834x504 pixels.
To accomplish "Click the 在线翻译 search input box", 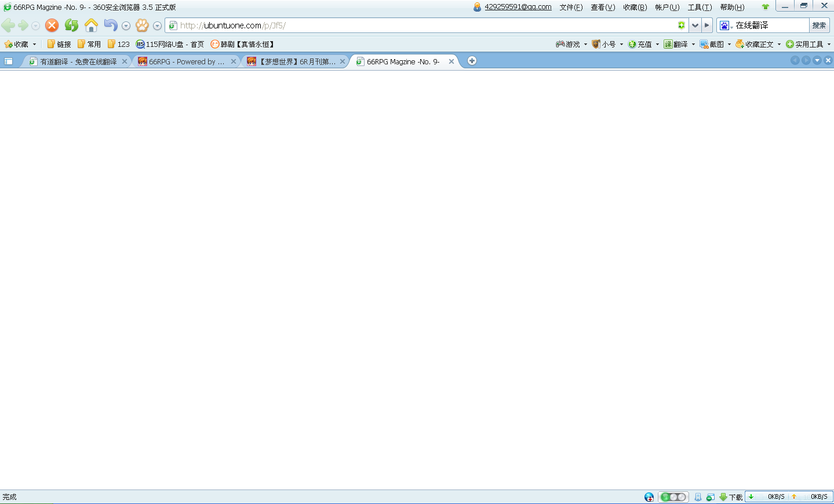I will pyautogui.click(x=771, y=25).
